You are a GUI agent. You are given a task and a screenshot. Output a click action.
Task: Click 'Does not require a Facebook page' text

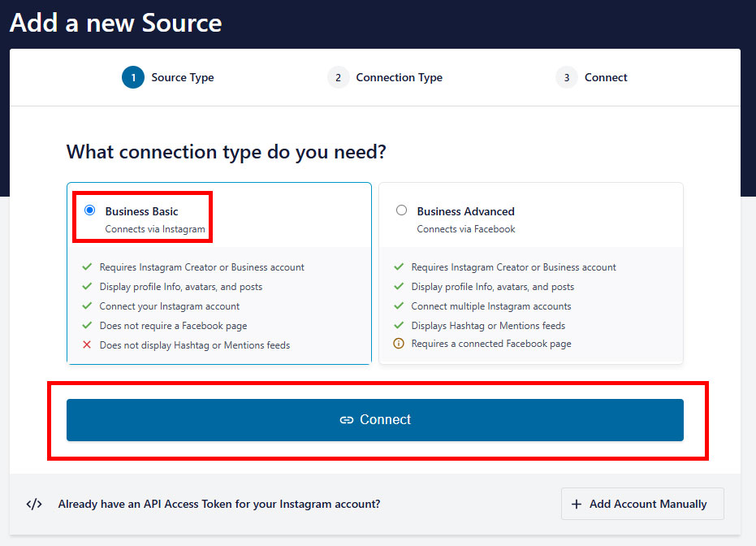[x=173, y=326]
